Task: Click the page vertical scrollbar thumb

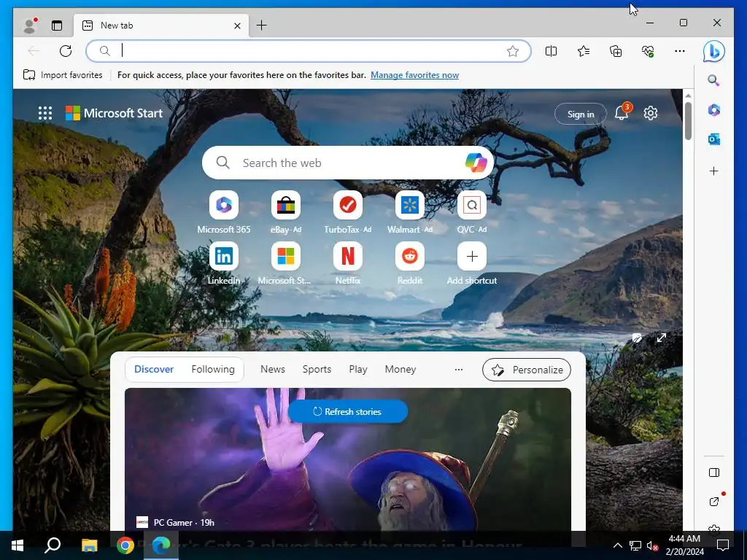Action: pos(688,120)
